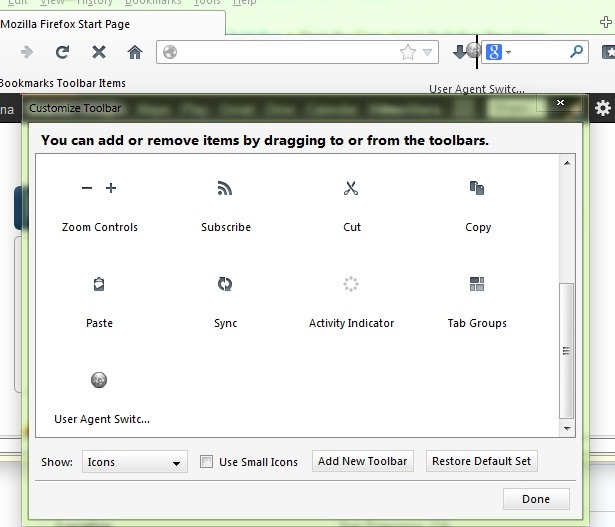Select the User Agent Switcher globe icon in palette

(99, 380)
